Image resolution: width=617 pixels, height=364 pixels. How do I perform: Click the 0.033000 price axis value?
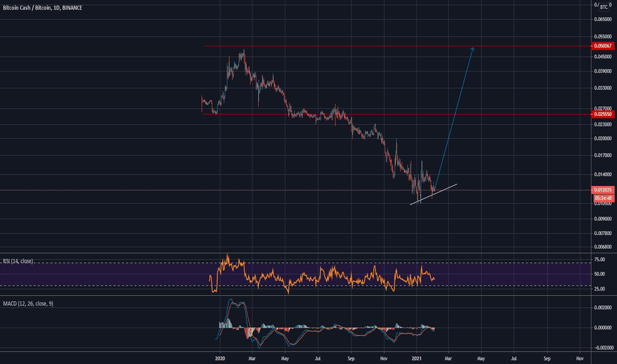pyautogui.click(x=603, y=88)
